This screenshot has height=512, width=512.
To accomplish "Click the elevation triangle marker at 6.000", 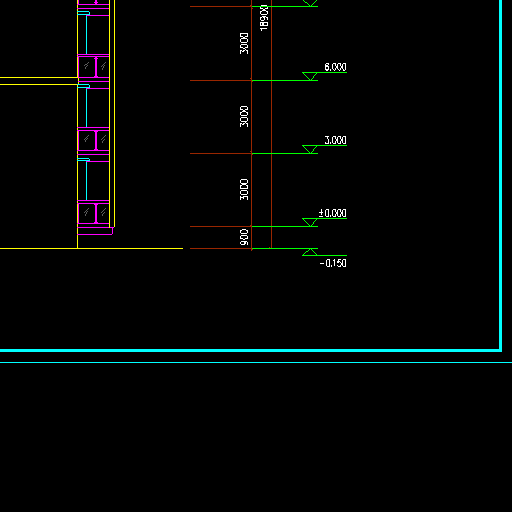I will [x=310, y=76].
